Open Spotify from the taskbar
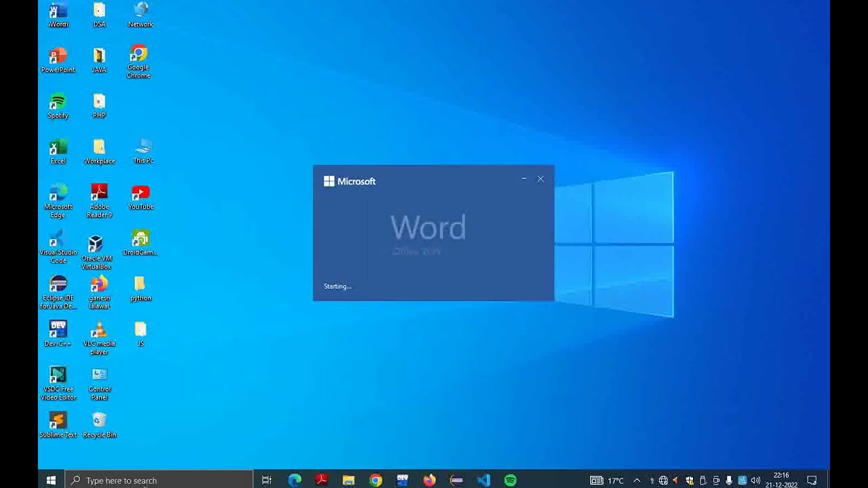 511,480
